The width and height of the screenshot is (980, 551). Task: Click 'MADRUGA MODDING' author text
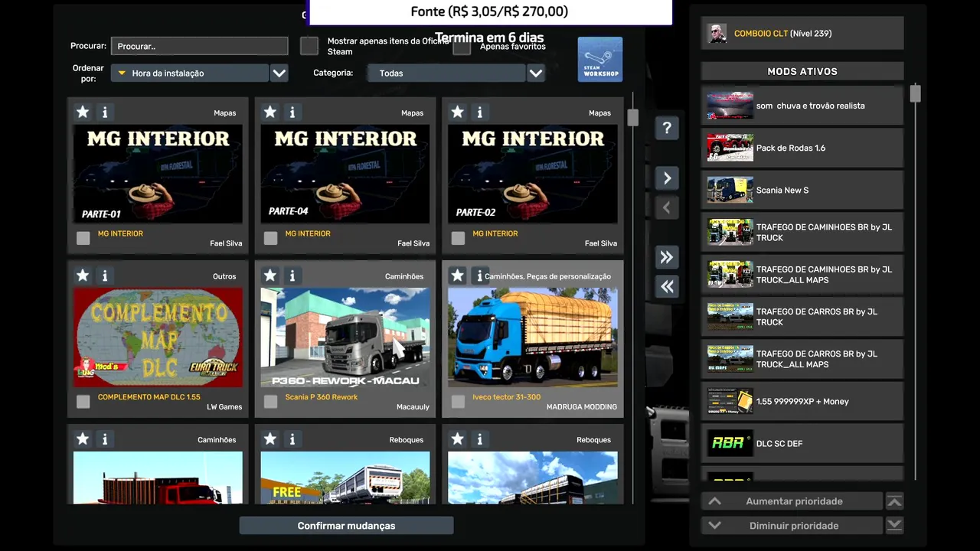582,407
